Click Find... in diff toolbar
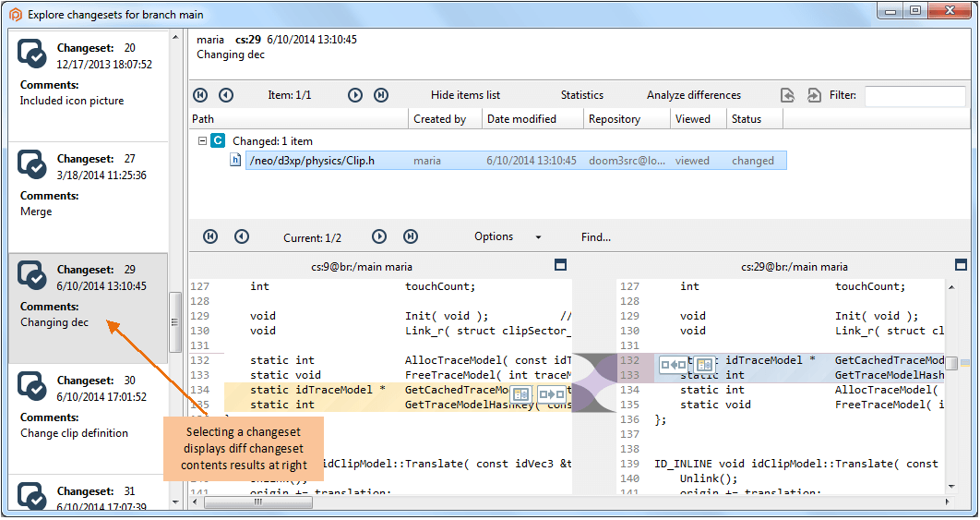This screenshot has width=980, height=520. pos(595,237)
